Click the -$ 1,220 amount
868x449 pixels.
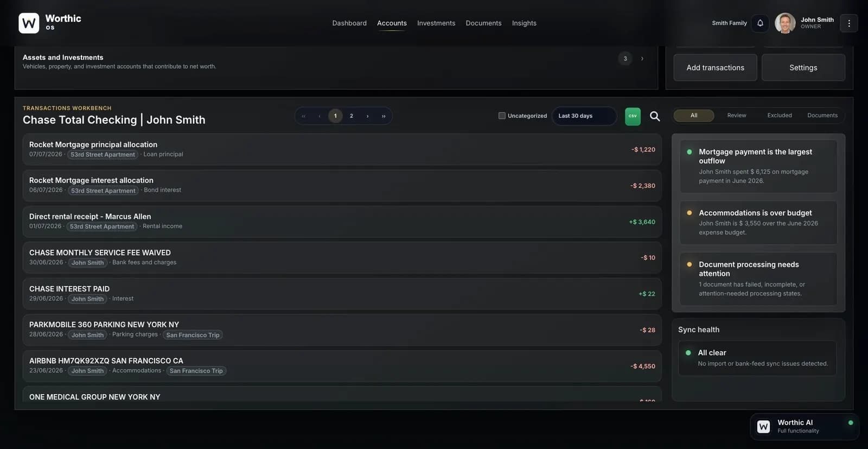point(643,149)
